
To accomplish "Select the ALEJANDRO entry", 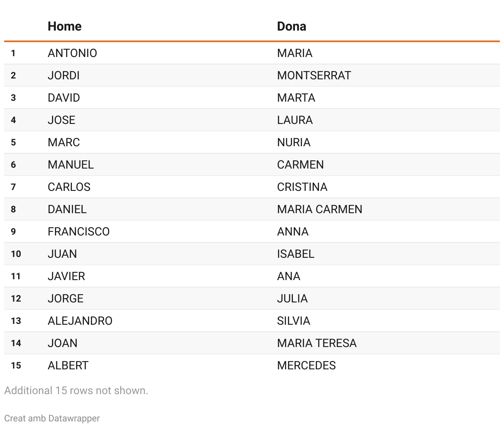I will pyautogui.click(x=80, y=321).
